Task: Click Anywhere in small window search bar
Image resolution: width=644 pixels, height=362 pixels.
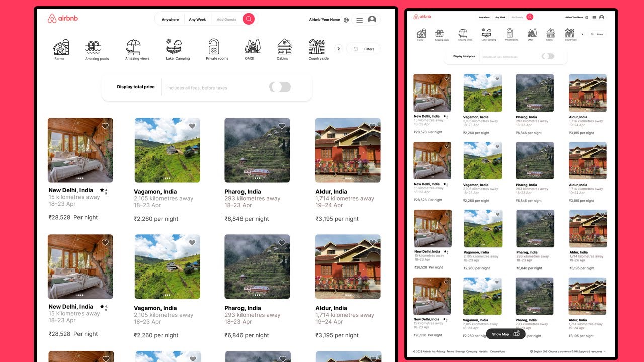Action: click(484, 17)
